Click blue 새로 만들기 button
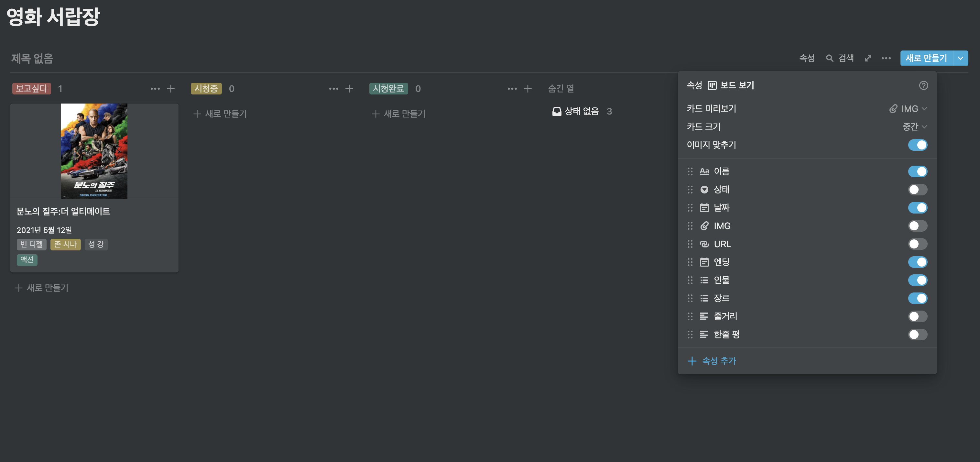Viewport: 980px width, 462px height. 926,58
